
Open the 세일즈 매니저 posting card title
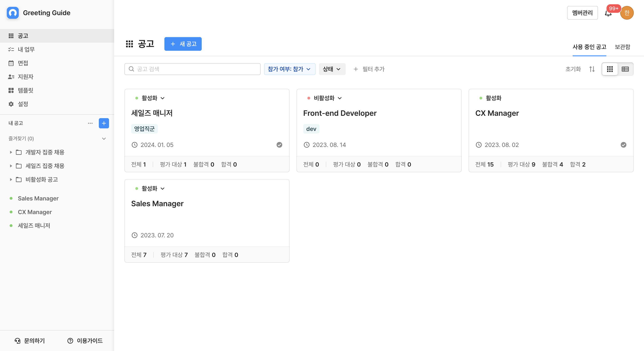(152, 113)
